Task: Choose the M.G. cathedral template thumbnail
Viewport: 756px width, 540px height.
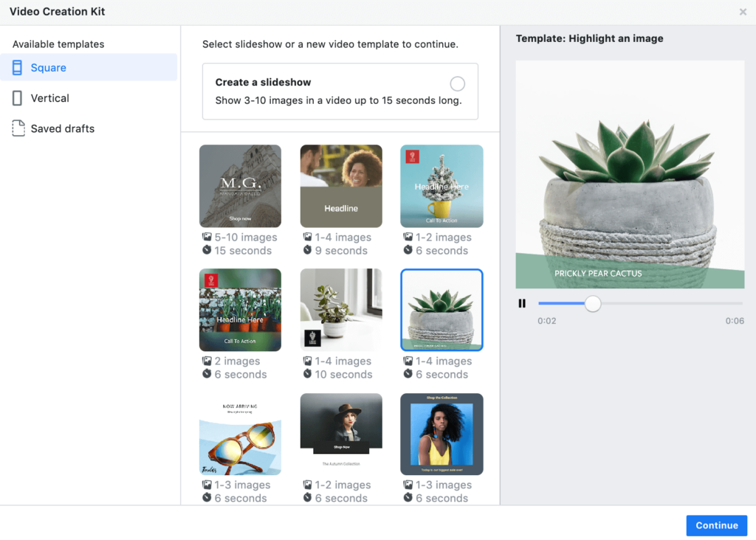Action: click(x=240, y=186)
